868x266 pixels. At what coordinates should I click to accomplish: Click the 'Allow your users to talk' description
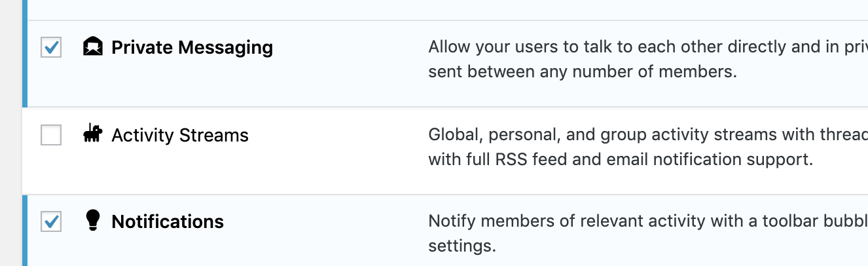[648, 48]
